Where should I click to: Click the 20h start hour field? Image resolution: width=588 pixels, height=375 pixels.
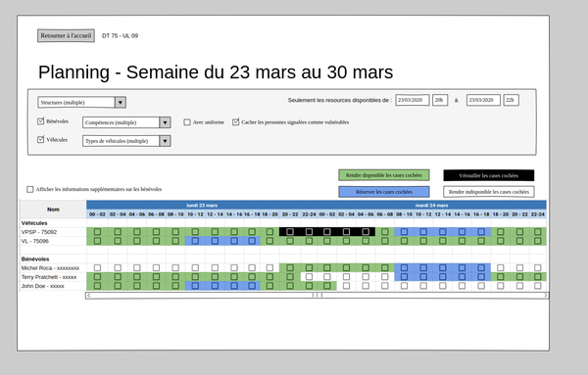(x=440, y=101)
